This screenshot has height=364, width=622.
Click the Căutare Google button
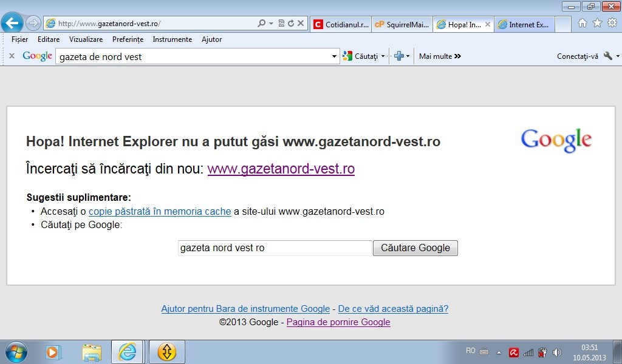coord(415,248)
